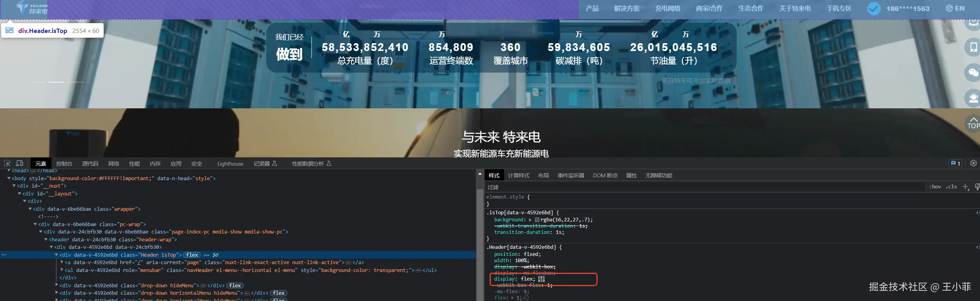Screen dimensions: 980x301
Task: Open the issues counter badge
Action: 956,163
